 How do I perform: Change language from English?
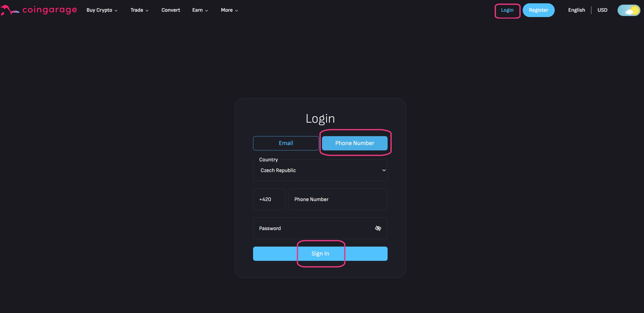(x=577, y=10)
